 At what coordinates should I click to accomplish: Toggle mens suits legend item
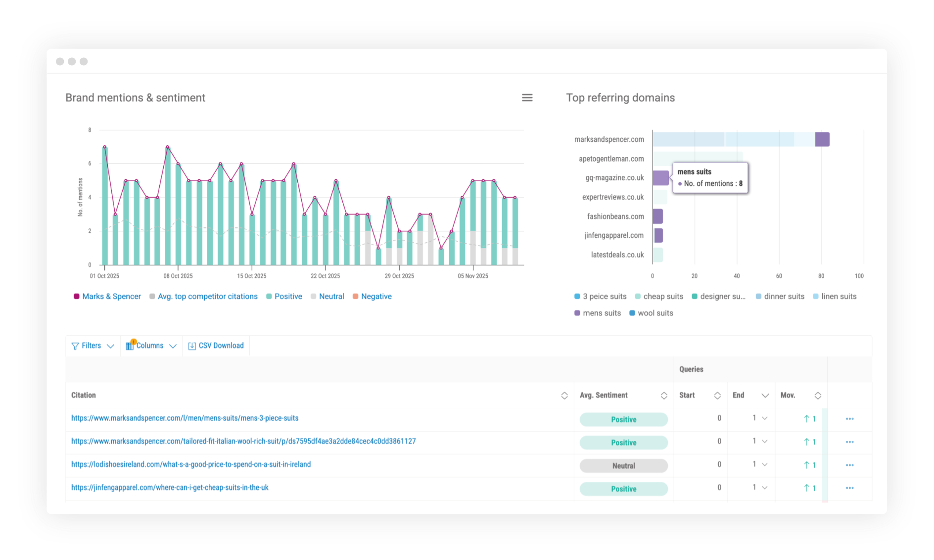(597, 313)
